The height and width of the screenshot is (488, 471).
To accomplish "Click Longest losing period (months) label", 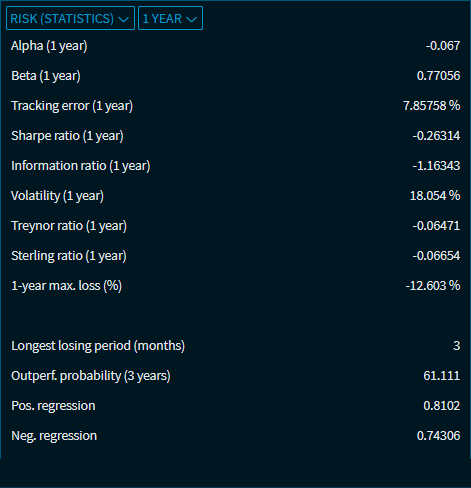I will click(x=98, y=346).
